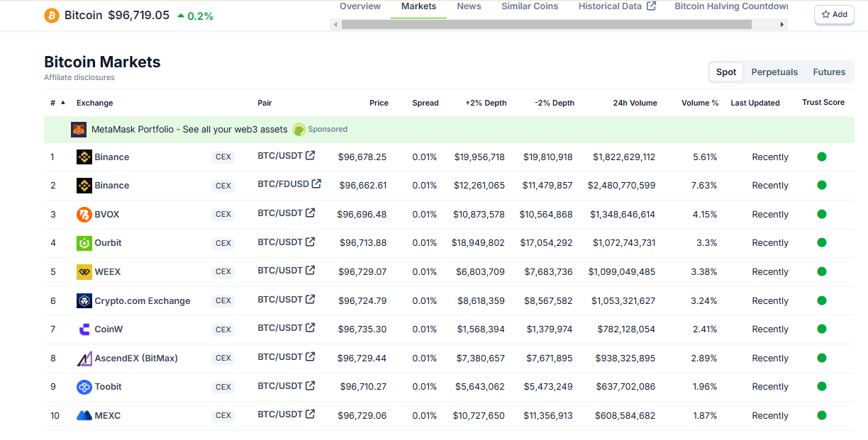Open Crypto.com Exchange name link
This screenshot has height=440, width=868.
click(143, 300)
